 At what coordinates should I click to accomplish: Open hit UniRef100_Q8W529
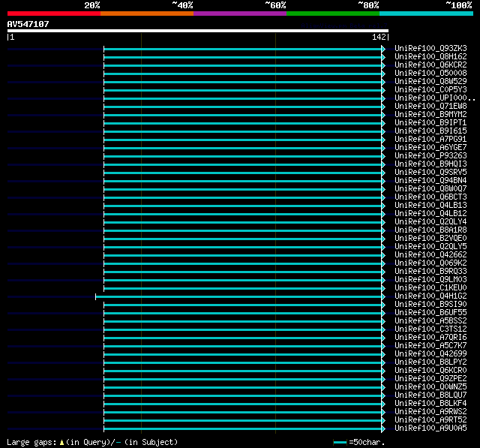pos(430,82)
